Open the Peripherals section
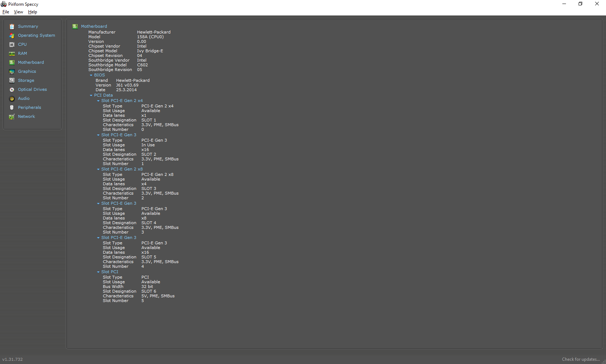 [30, 107]
